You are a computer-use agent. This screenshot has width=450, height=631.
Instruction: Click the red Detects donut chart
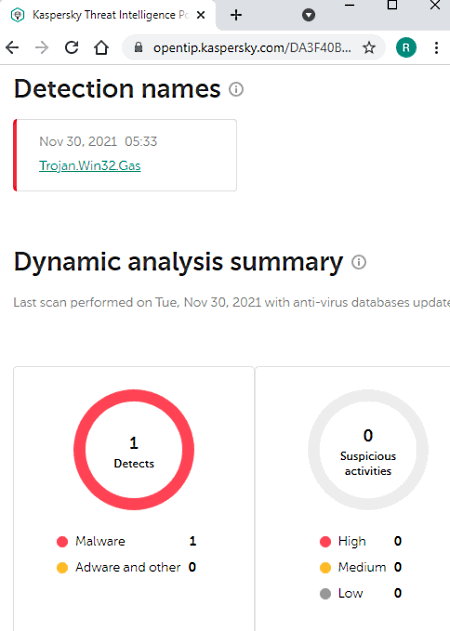click(134, 450)
